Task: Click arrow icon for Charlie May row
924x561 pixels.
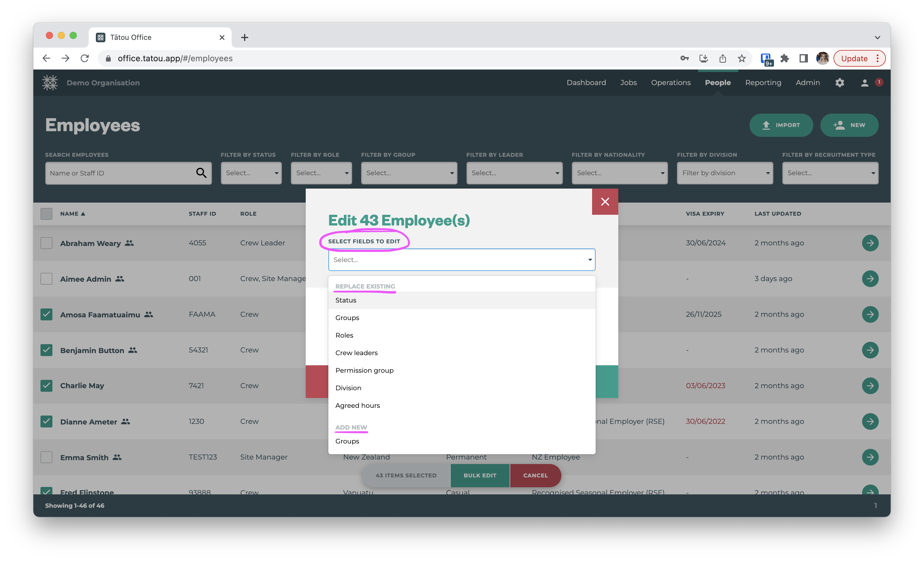Action: (x=870, y=386)
